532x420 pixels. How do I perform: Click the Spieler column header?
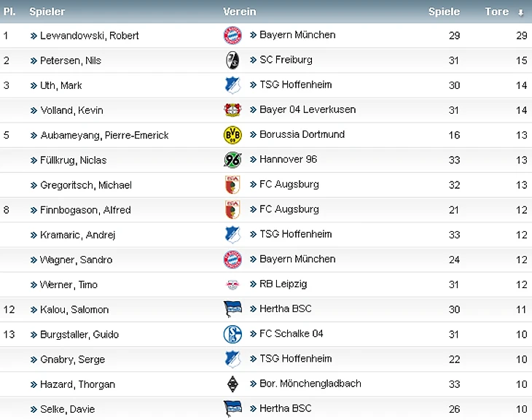(x=47, y=12)
